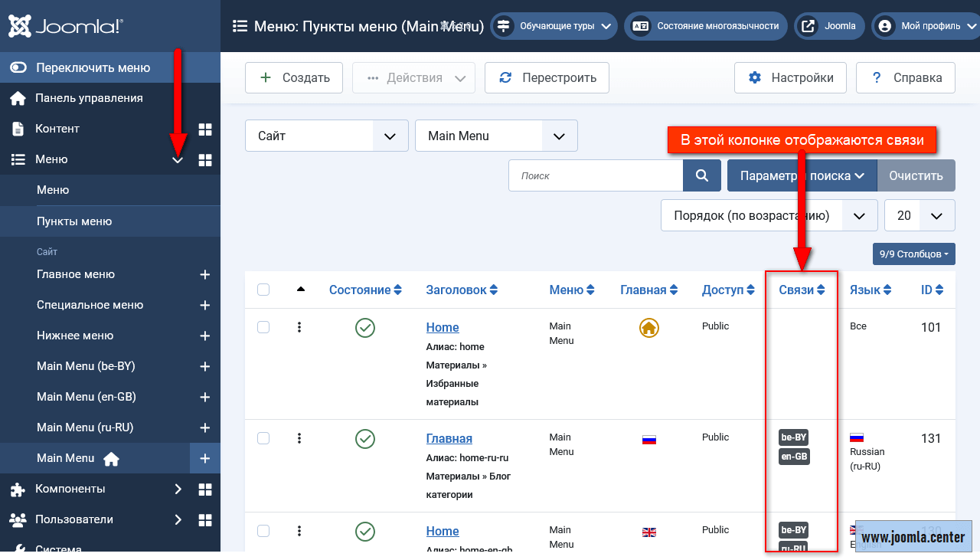980x560 pixels.
Task: Click the orange home icon in Home row
Action: [648, 328]
